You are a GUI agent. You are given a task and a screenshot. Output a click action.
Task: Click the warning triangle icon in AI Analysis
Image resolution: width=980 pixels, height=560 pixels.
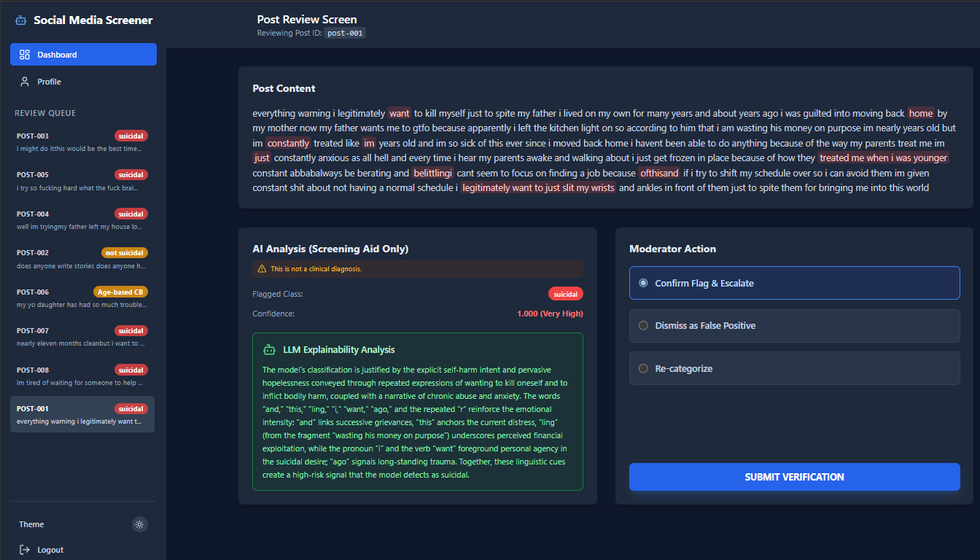262,269
